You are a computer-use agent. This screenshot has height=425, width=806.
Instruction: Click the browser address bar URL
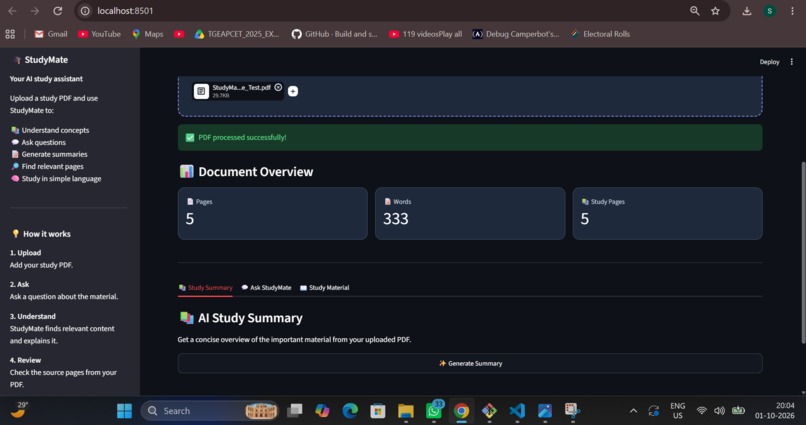(125, 11)
